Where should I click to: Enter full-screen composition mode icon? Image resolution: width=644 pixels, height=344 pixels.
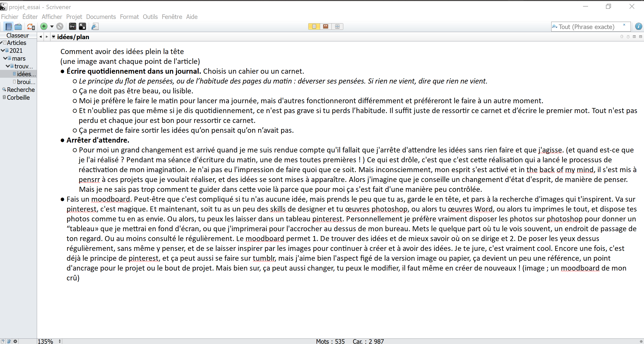pos(82,27)
